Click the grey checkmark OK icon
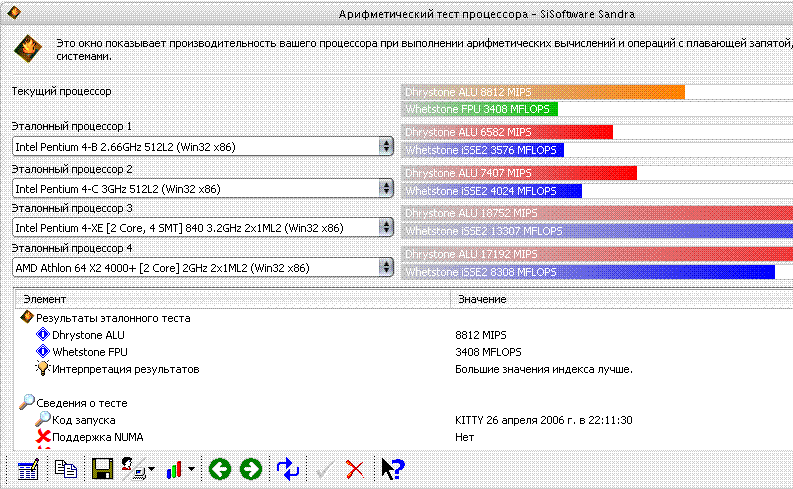 tap(324, 470)
